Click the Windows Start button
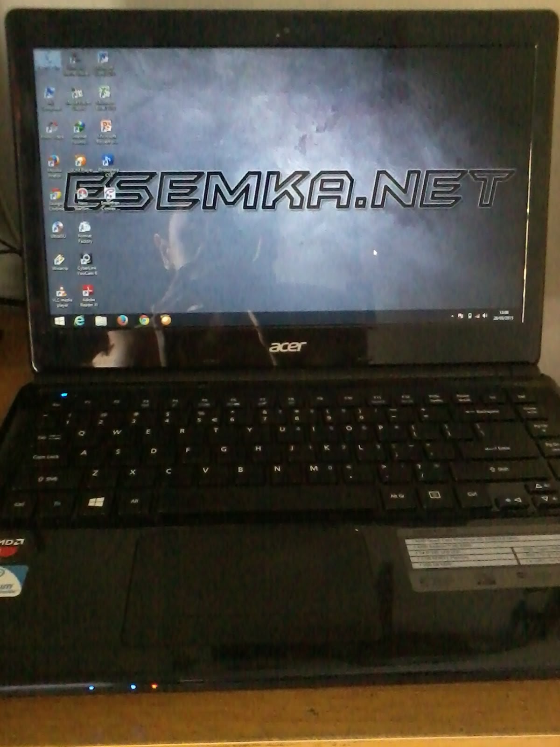The image size is (560, 747). [60, 321]
